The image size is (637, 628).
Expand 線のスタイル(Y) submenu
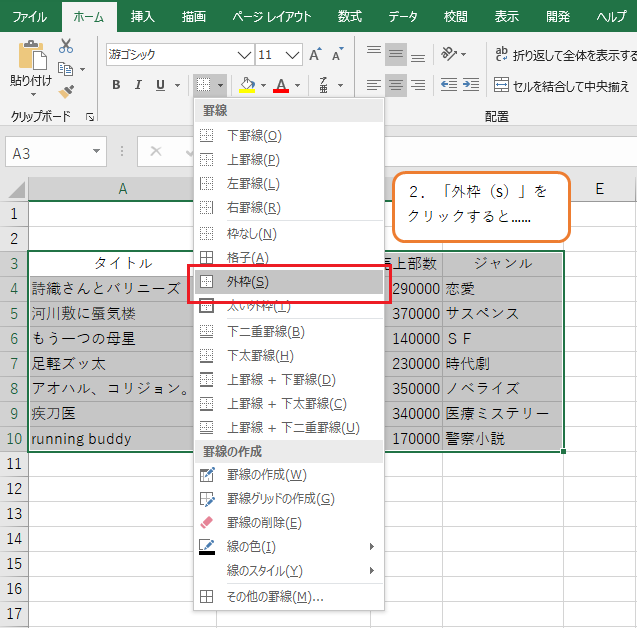pyautogui.click(x=289, y=570)
